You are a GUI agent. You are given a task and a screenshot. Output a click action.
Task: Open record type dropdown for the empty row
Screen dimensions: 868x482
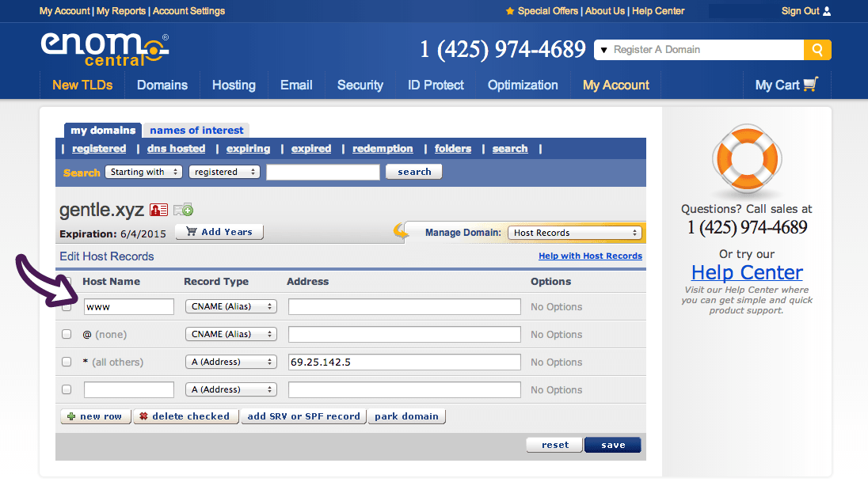click(230, 389)
